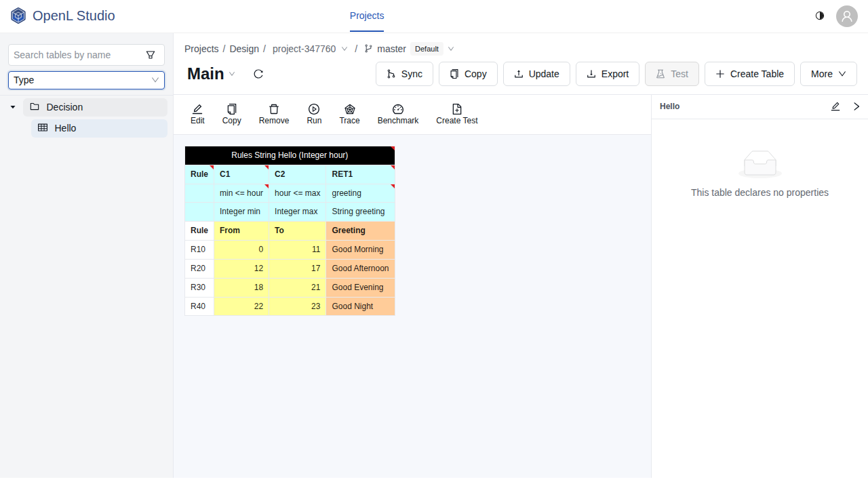Screen dimensions: 868x488
Task: Click the Update button
Action: click(536, 74)
